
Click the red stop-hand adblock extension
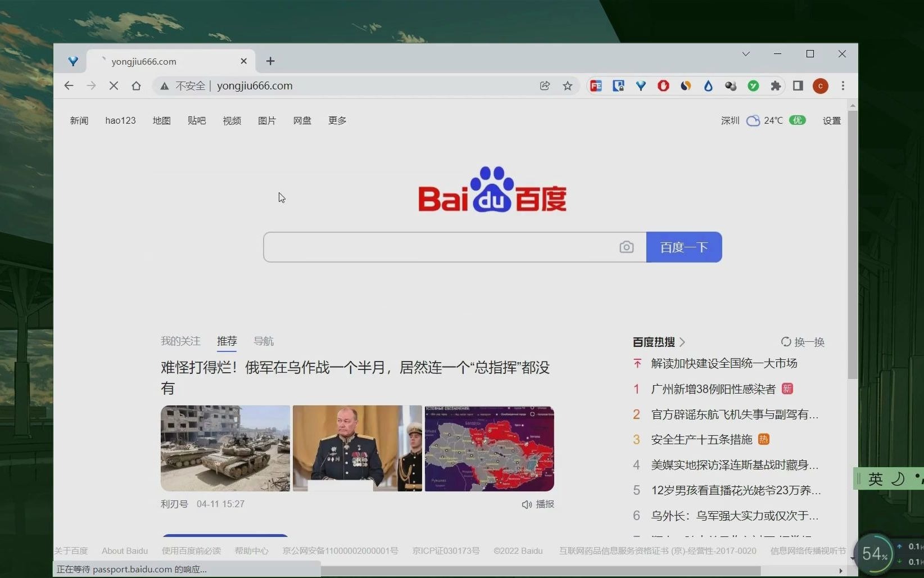(x=663, y=85)
